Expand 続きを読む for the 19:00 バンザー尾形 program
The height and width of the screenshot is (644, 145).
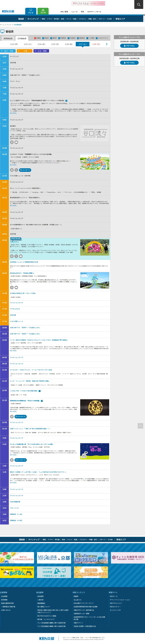pos(13,351)
